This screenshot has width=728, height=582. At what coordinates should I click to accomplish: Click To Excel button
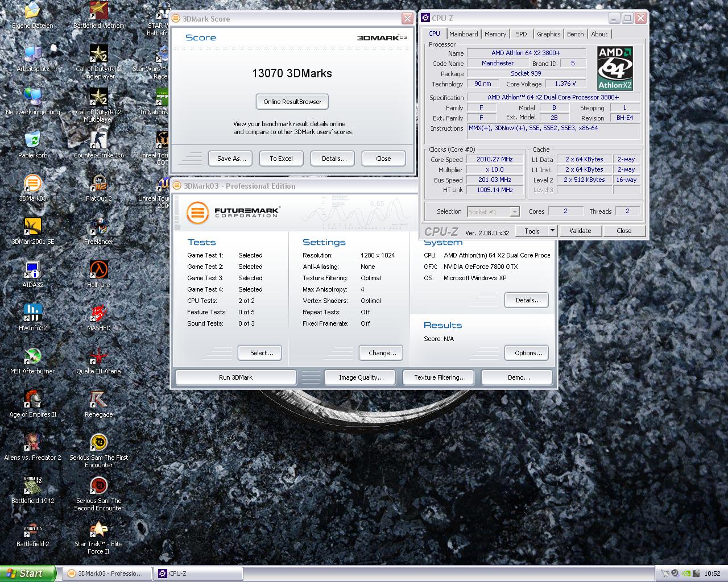pos(281,159)
